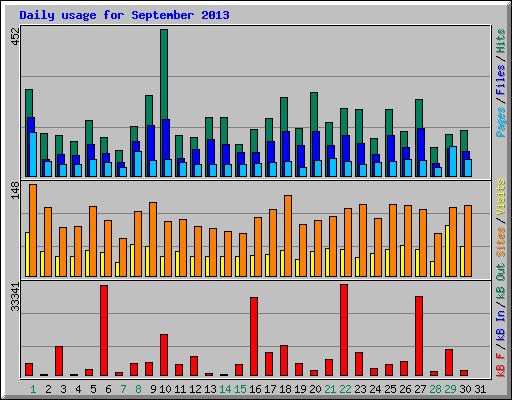This screenshot has height=400, width=512.
Task: Select the kB F legend label
Action: coord(500,365)
